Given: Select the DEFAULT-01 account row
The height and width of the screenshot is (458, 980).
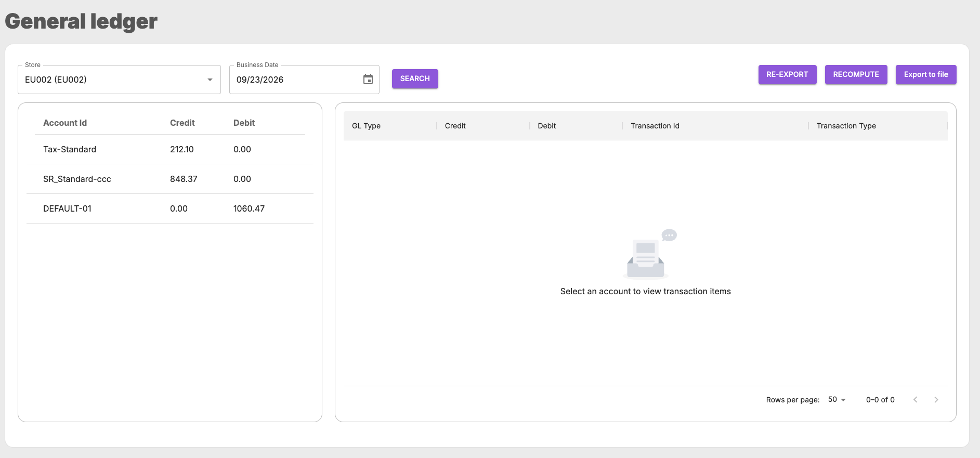Looking at the screenshot, I should tap(170, 208).
